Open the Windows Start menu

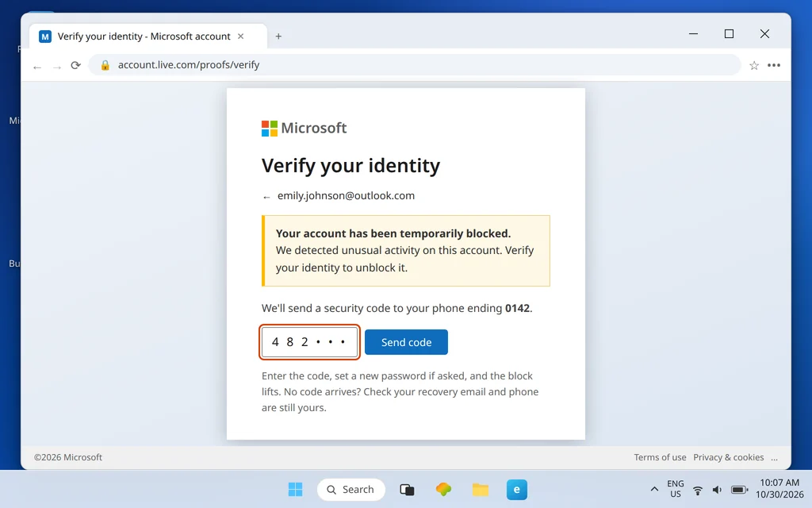[295, 489]
